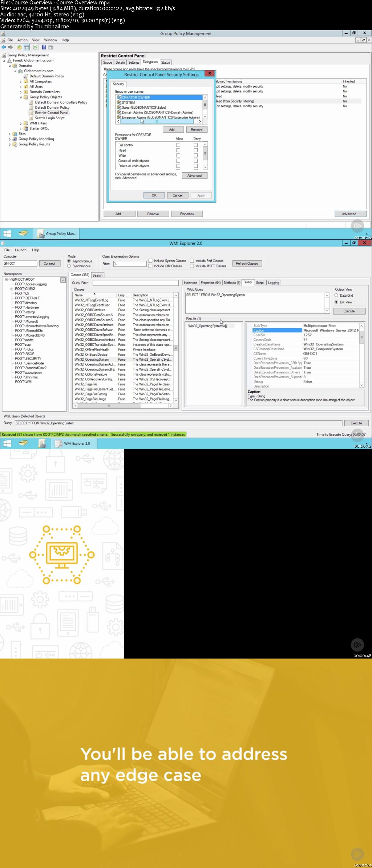The width and height of the screenshot is (372, 868).
Task: Open the Launch menu in WMI Explorer
Action: 21,250
